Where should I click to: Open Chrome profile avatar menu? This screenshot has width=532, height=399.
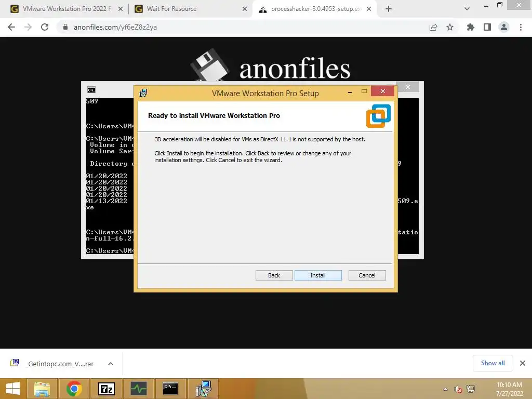pos(504,27)
